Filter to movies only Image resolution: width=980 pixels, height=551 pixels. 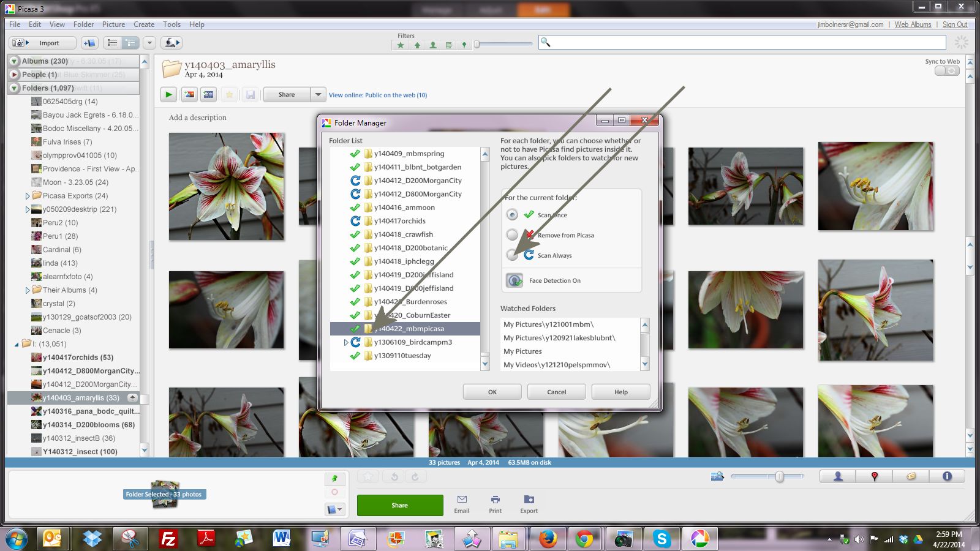pyautogui.click(x=448, y=45)
